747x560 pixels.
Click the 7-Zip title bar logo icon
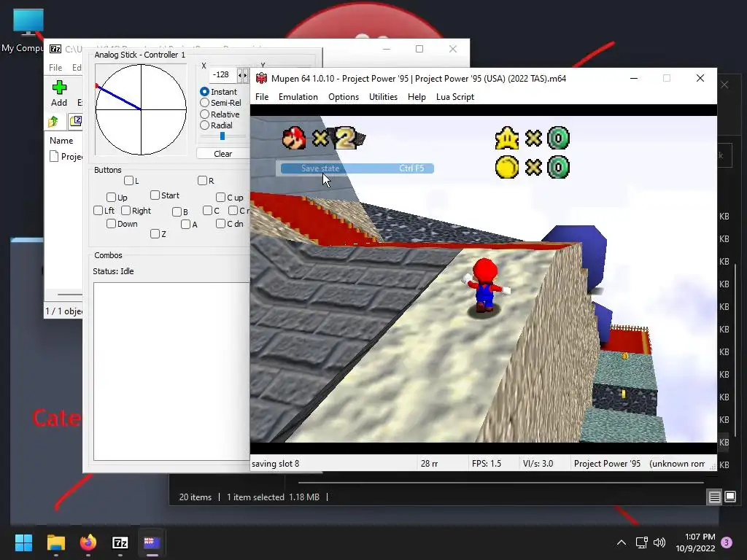click(x=55, y=49)
